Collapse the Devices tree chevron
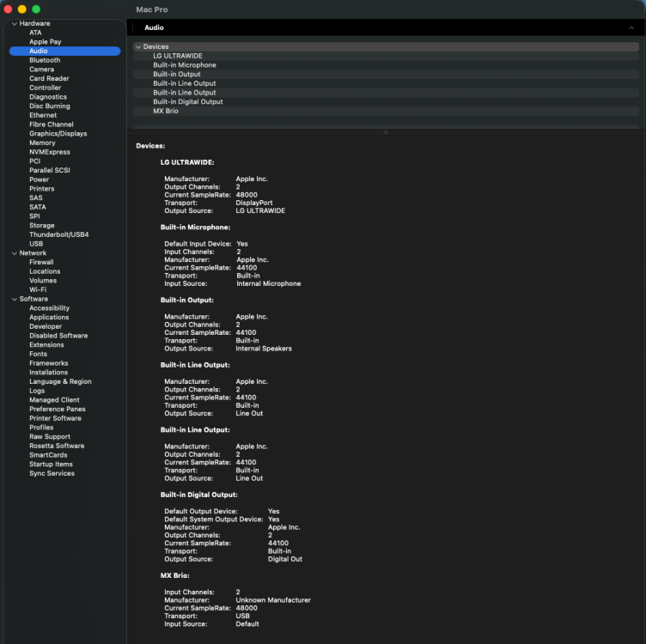 (138, 47)
